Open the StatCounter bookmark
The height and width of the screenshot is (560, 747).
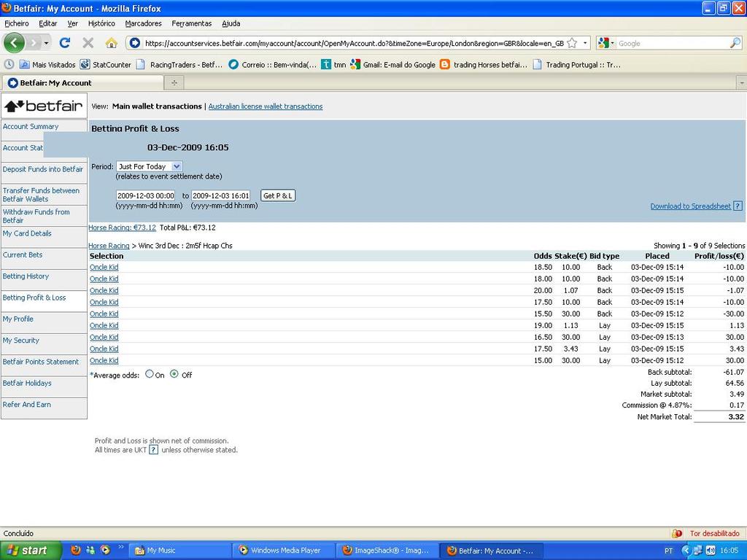(106, 65)
